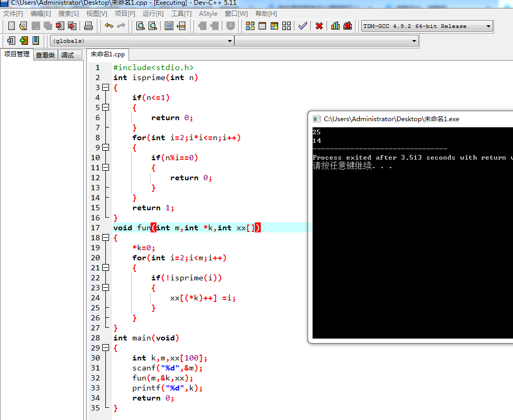The height and width of the screenshot is (420, 513).
Task: Open the 工具[T] menu
Action: [181, 13]
